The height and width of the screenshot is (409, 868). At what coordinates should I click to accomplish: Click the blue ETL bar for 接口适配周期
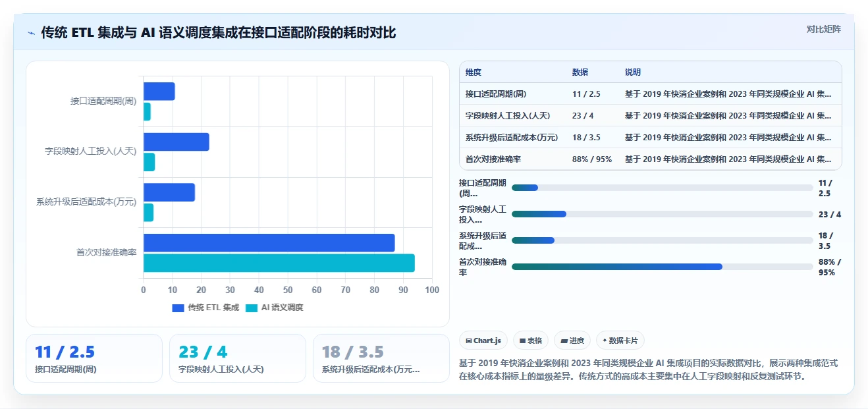[159, 92]
